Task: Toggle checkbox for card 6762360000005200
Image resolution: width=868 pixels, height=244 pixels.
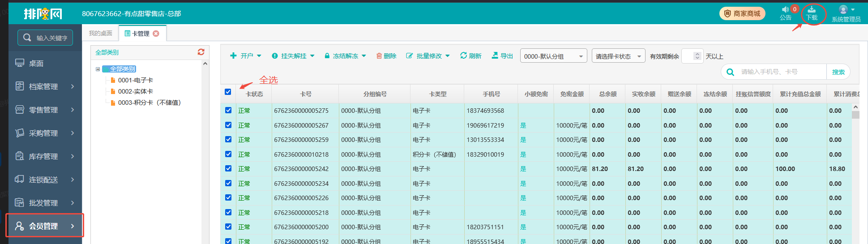Action: 228,227
